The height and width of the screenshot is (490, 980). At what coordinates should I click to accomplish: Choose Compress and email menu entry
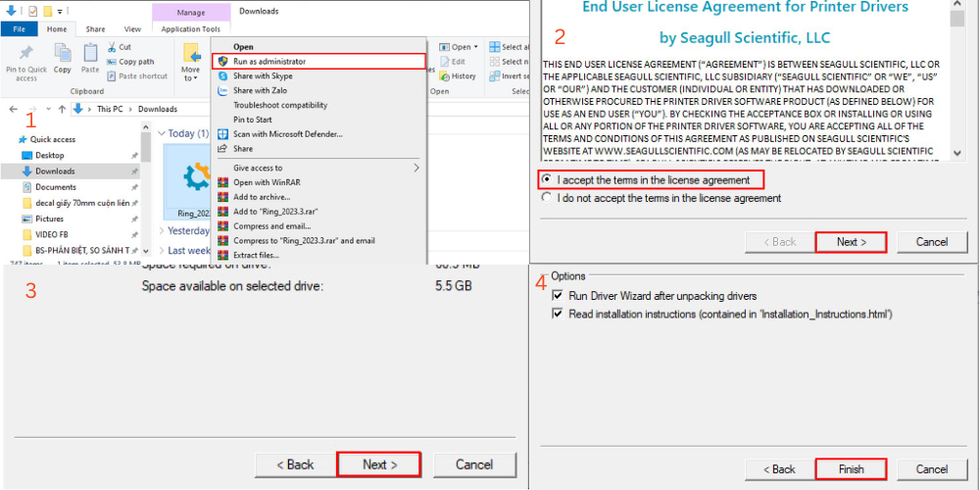point(319,225)
